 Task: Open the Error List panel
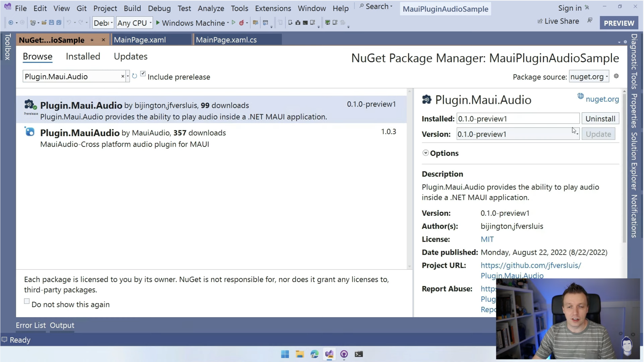tap(31, 325)
